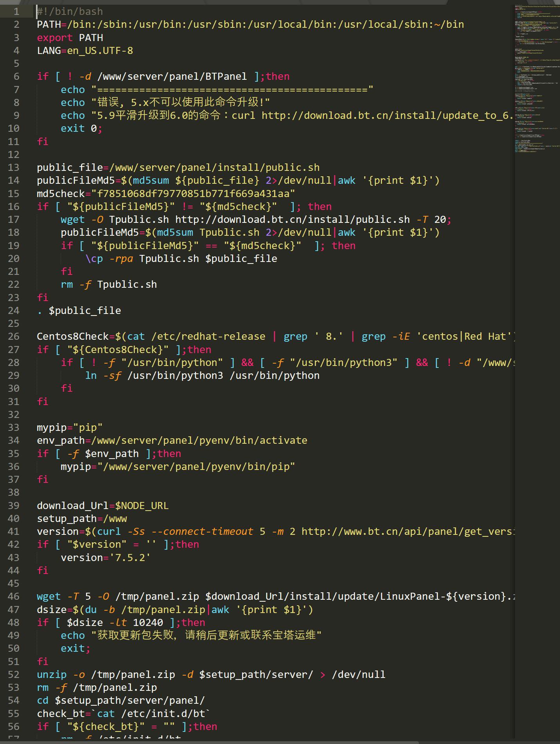Click the '==' operator on line 19

(212, 246)
